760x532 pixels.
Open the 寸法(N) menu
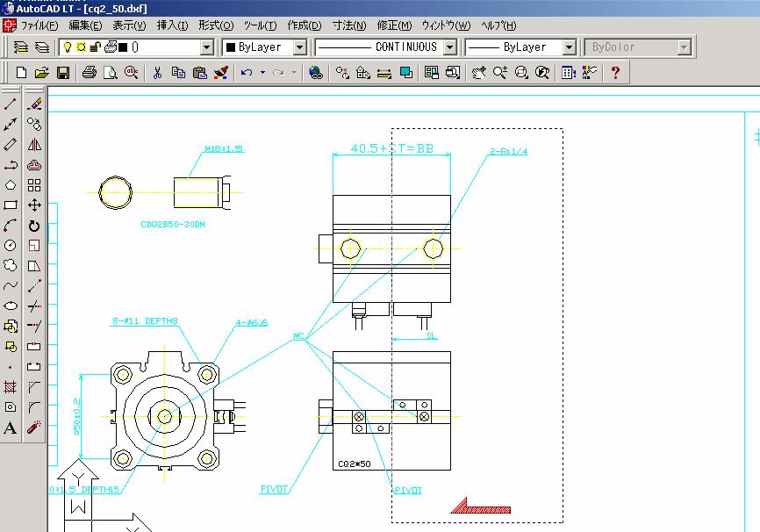coord(349,25)
